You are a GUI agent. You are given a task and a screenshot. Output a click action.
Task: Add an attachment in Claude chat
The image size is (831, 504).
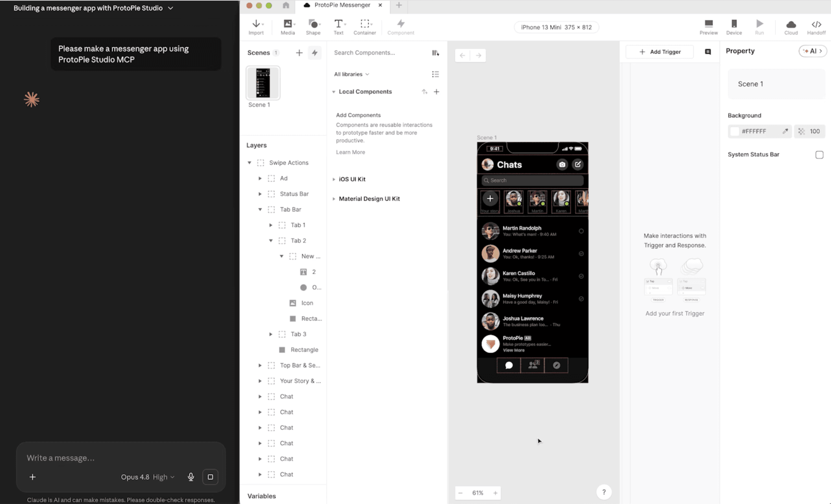click(x=32, y=477)
